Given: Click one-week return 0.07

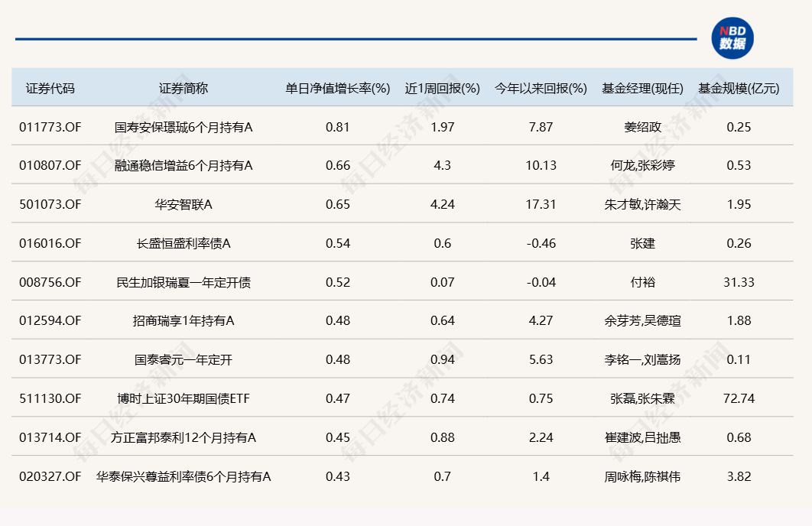Looking at the screenshot, I should pos(442,282).
